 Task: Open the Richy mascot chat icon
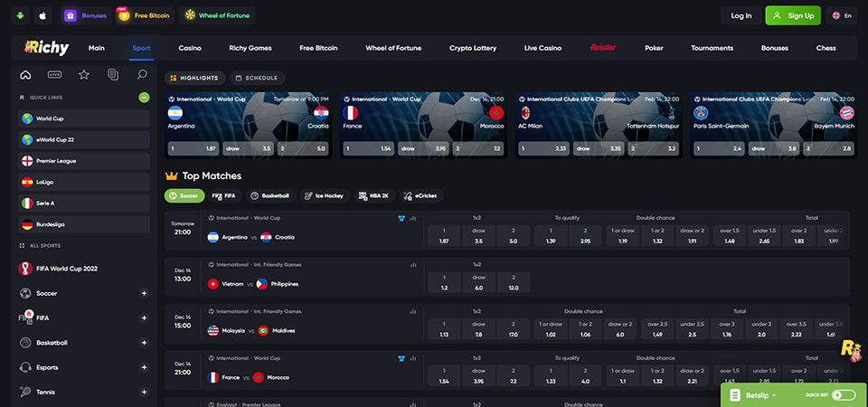[x=850, y=351]
